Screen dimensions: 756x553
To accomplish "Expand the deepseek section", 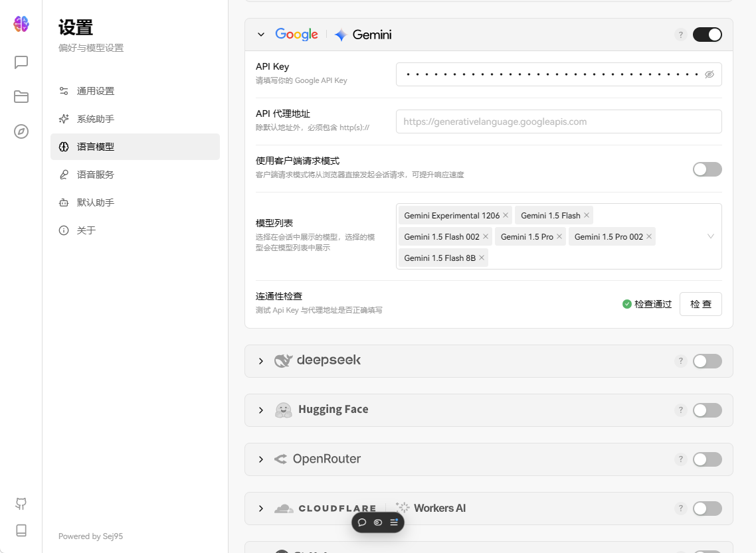I will tap(261, 360).
